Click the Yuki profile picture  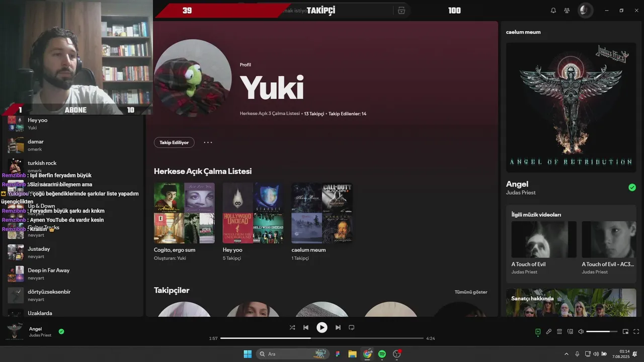(x=192, y=78)
